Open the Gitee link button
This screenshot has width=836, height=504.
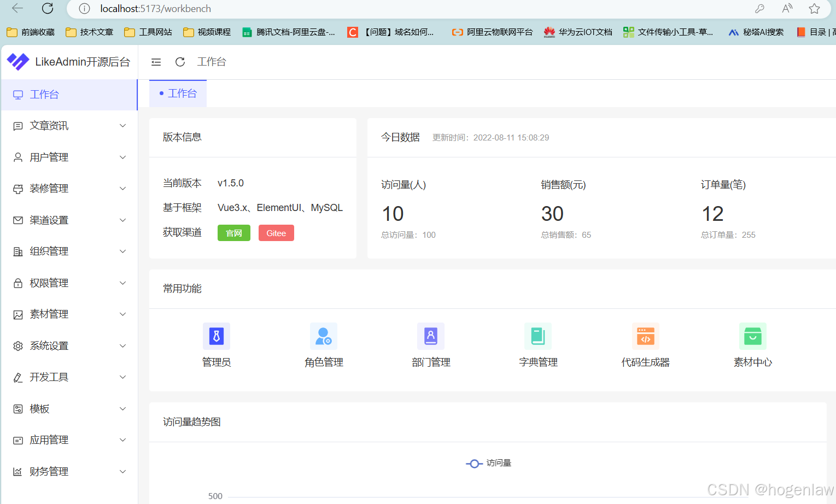click(x=276, y=233)
